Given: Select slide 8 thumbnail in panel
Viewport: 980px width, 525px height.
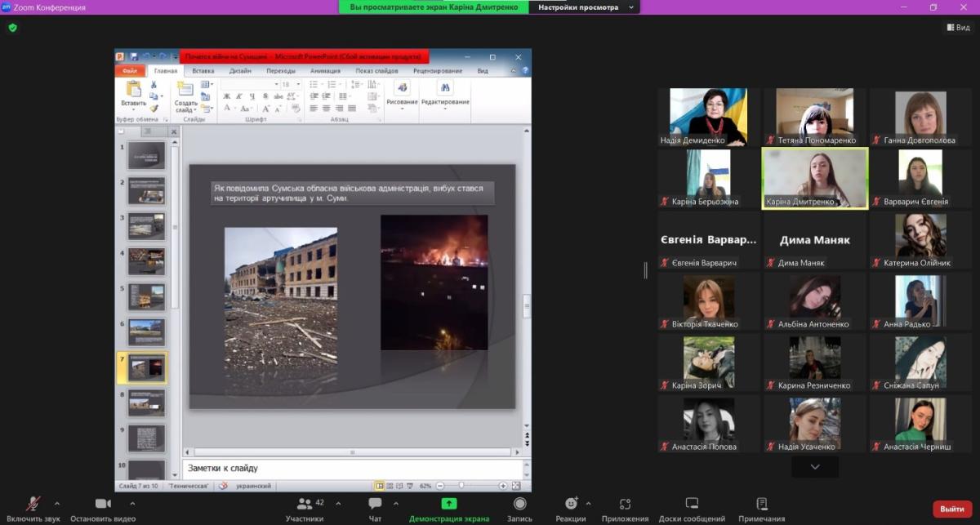Looking at the screenshot, I should [x=146, y=402].
